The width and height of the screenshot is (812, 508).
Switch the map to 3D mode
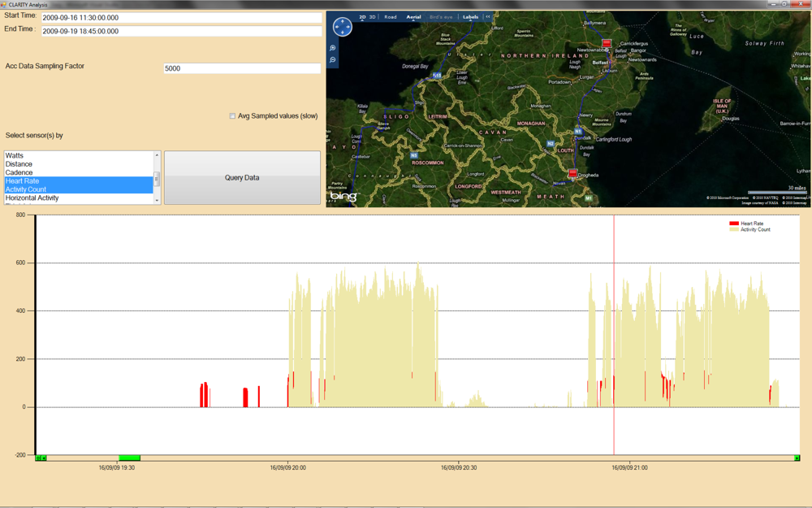coord(373,17)
